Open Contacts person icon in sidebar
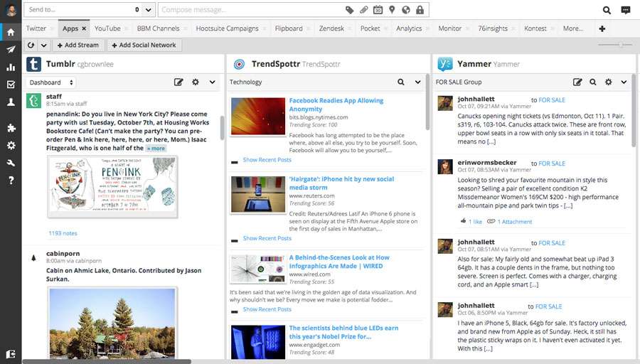This screenshot has height=364, width=640. tap(11, 102)
